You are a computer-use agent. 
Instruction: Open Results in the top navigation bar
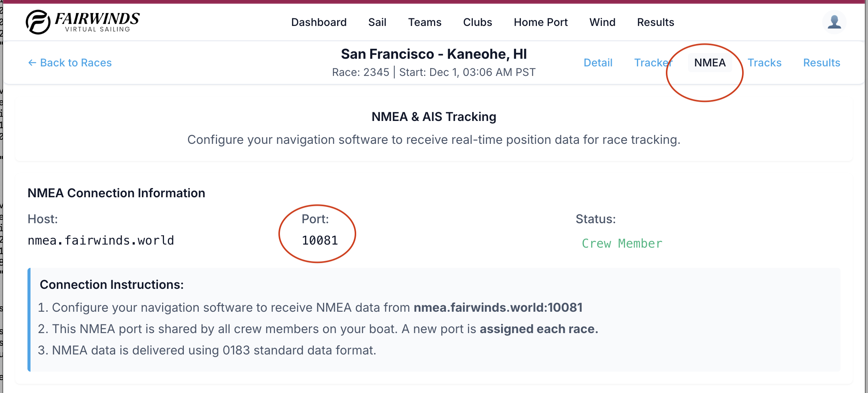click(x=655, y=22)
